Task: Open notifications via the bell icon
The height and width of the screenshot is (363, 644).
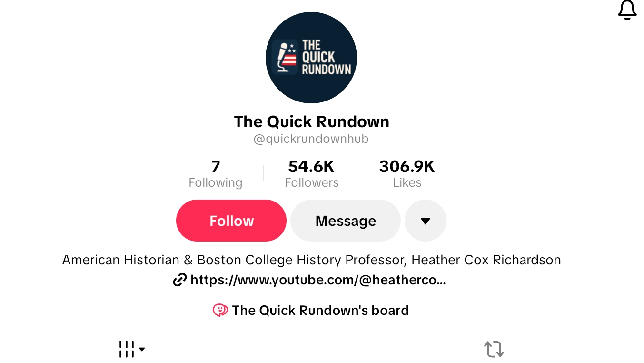Action: [x=627, y=10]
